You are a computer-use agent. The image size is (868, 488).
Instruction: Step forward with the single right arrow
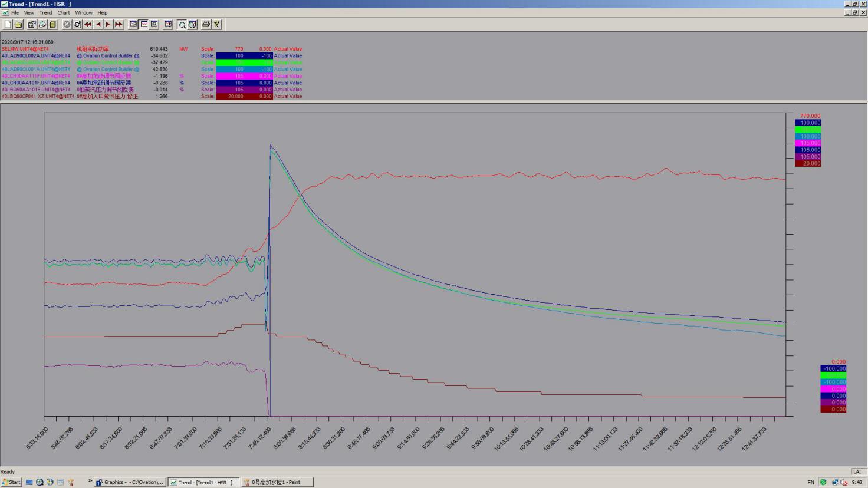click(x=108, y=24)
